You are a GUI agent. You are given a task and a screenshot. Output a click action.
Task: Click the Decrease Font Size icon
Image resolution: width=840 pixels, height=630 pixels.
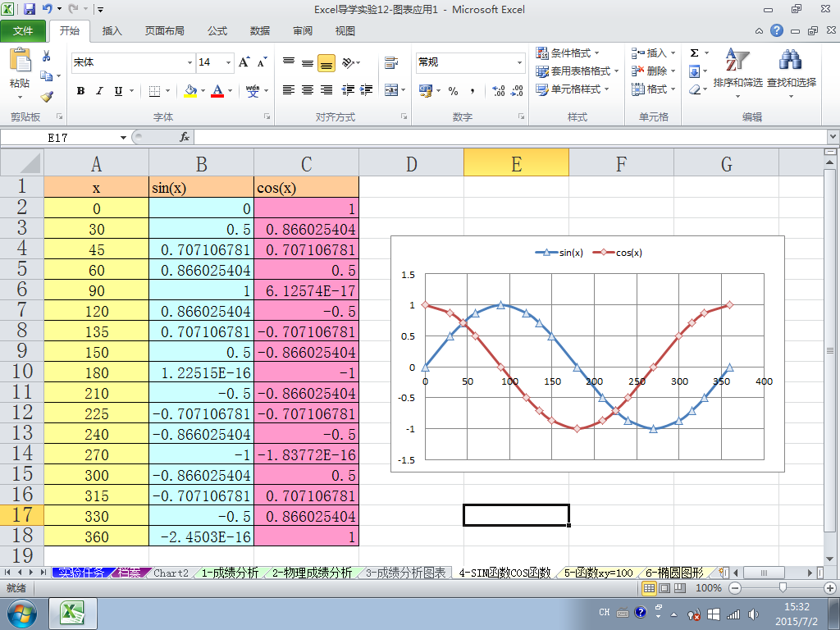click(262, 62)
